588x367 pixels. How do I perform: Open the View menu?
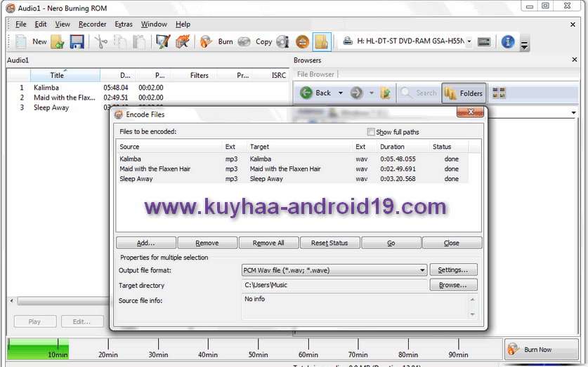[x=63, y=25]
